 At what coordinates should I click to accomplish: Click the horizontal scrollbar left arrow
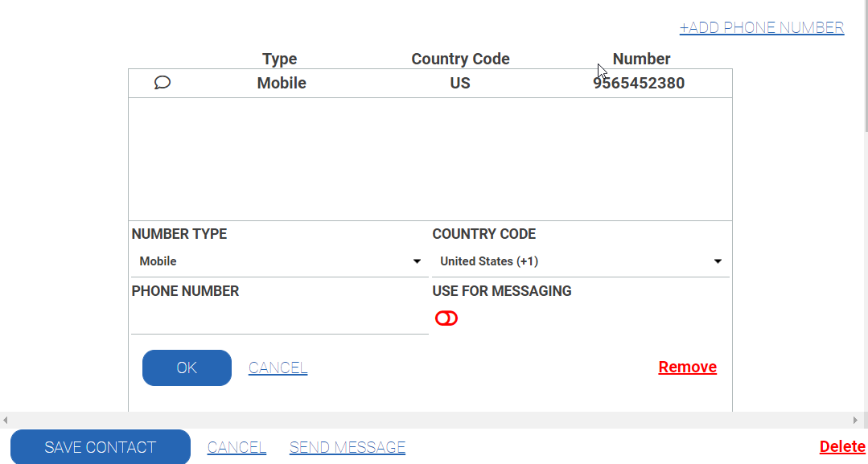point(6,420)
